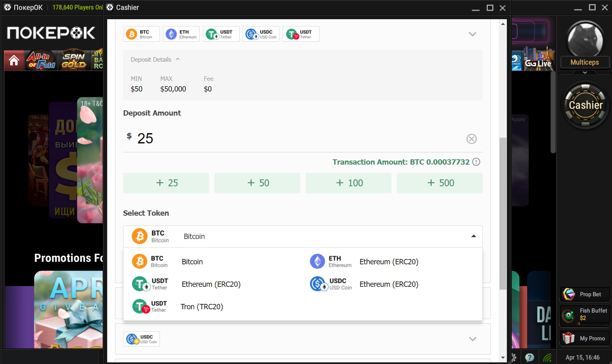The width and height of the screenshot is (612, 364).
Task: Click the home icon in lobby
Action: [14, 60]
